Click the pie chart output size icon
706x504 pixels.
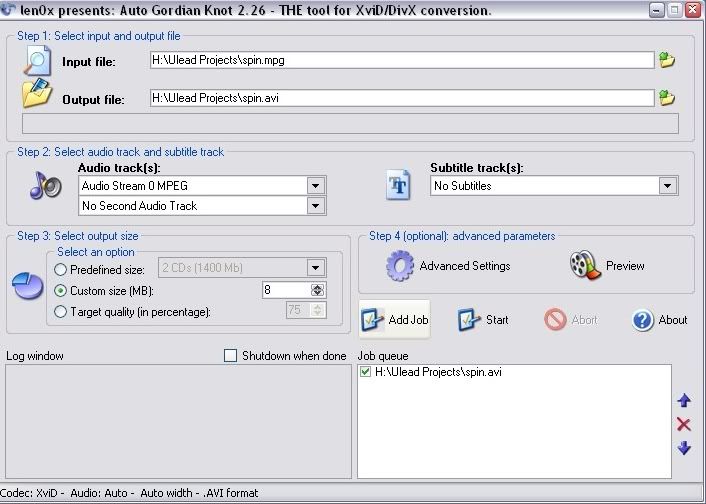tap(28, 286)
